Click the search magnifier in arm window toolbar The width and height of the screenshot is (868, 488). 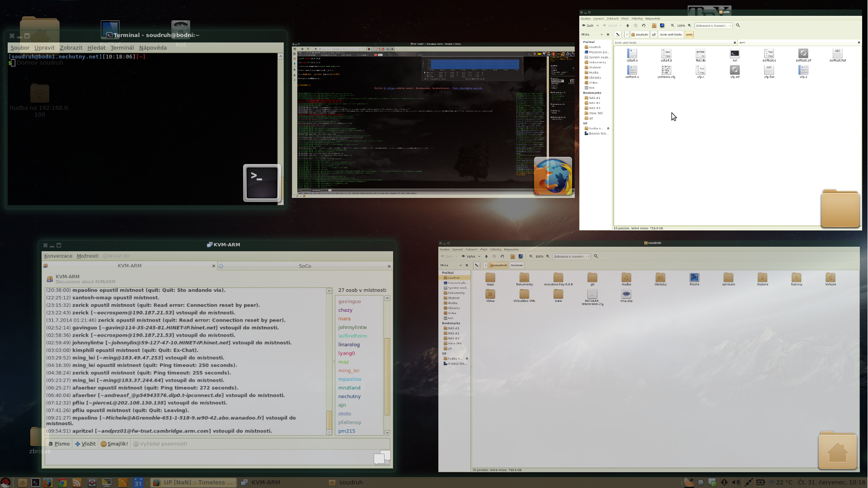click(x=738, y=25)
